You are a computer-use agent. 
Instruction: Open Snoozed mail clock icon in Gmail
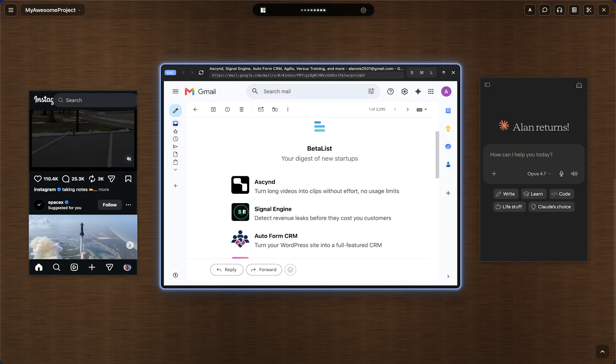[x=176, y=139]
